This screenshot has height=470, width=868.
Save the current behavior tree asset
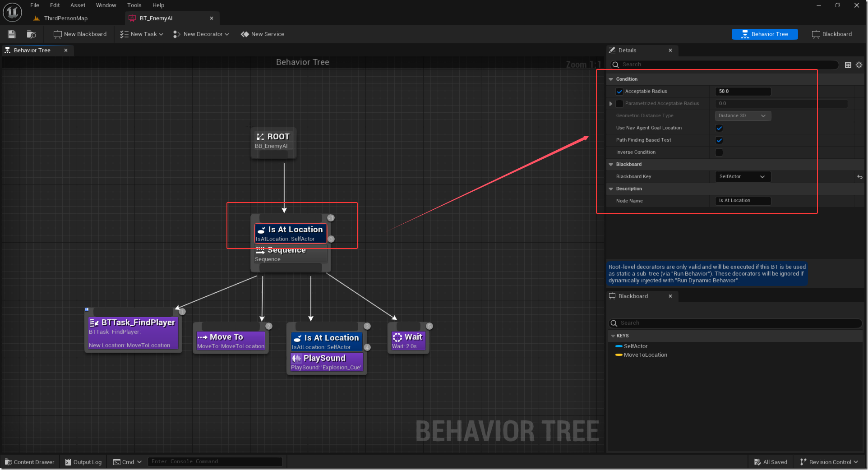(x=12, y=34)
